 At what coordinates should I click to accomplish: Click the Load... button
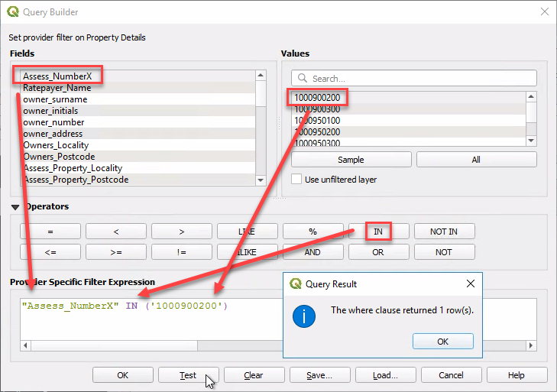coord(385,375)
